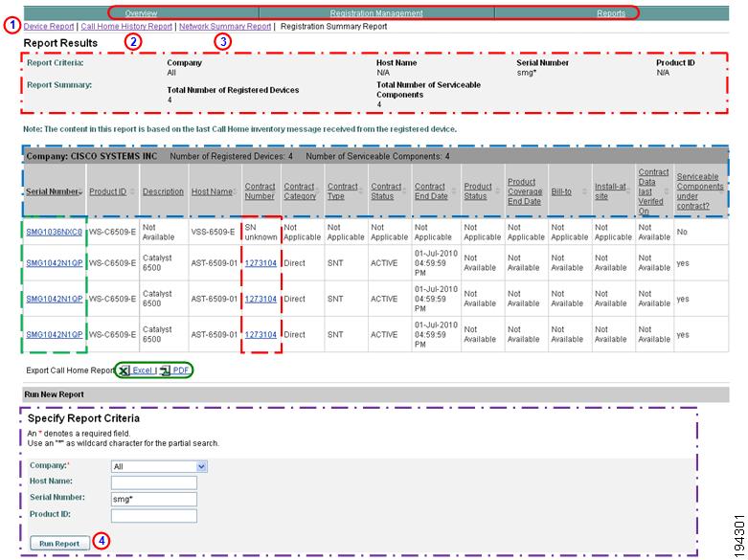The image size is (748, 560).
Task: Click the Serial Number input field
Action: (x=153, y=499)
